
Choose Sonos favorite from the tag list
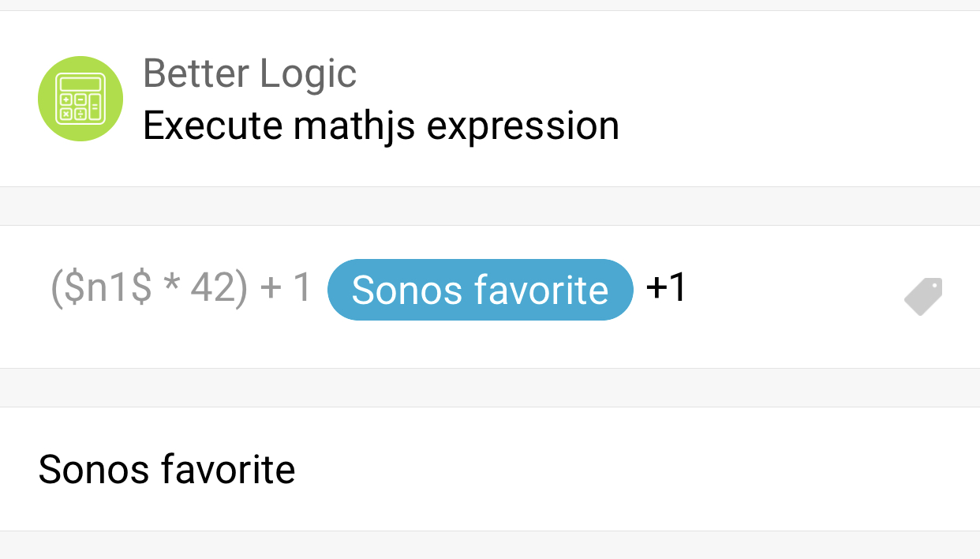(x=166, y=470)
